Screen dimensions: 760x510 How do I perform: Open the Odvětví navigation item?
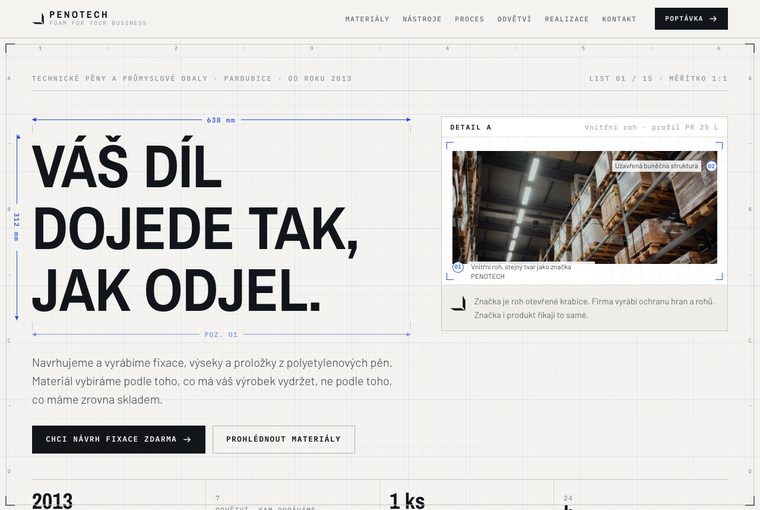click(514, 19)
